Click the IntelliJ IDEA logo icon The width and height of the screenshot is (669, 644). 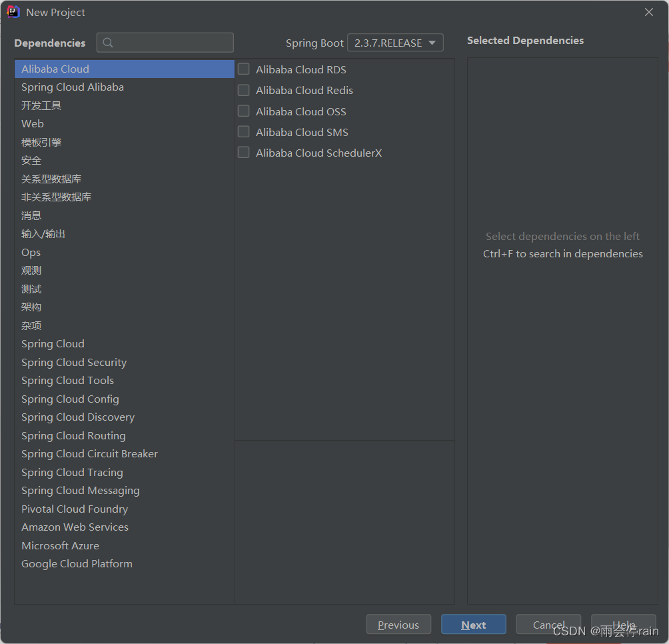(13, 12)
